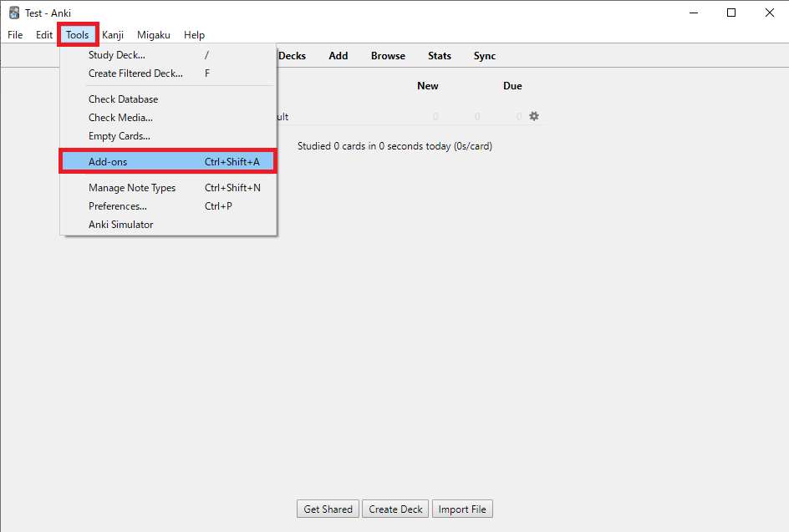This screenshot has height=532, width=789.
Task: Open the Help menu
Action: coord(194,35)
